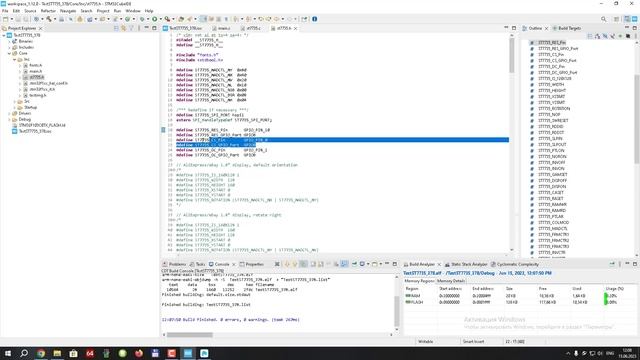Click the green Run button in toolbar
The width and height of the screenshot is (640, 360).
[155, 19]
